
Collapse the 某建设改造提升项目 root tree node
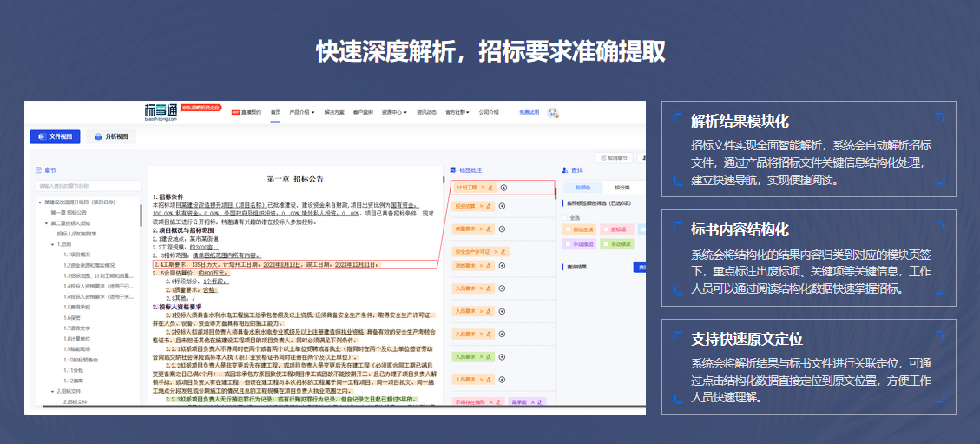[x=39, y=202]
